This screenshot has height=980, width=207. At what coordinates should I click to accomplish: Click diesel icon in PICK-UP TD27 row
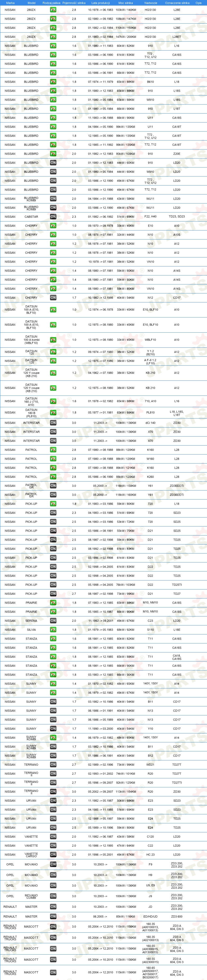[53, 593]
